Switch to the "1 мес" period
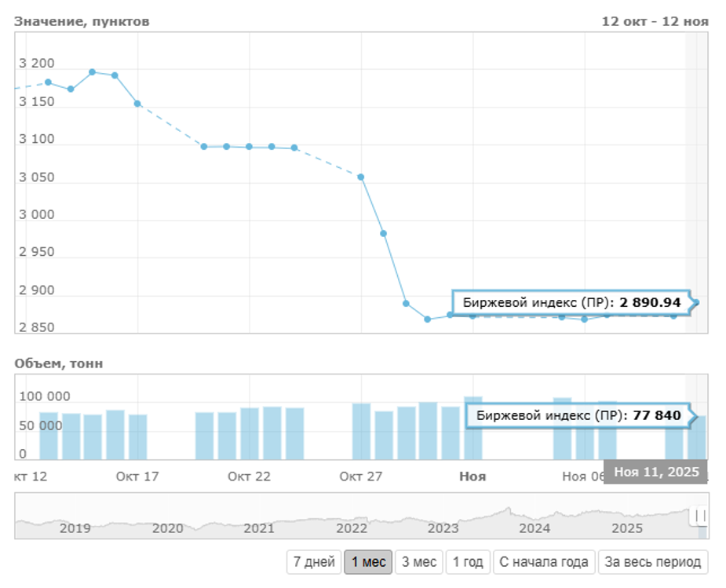 [368, 562]
